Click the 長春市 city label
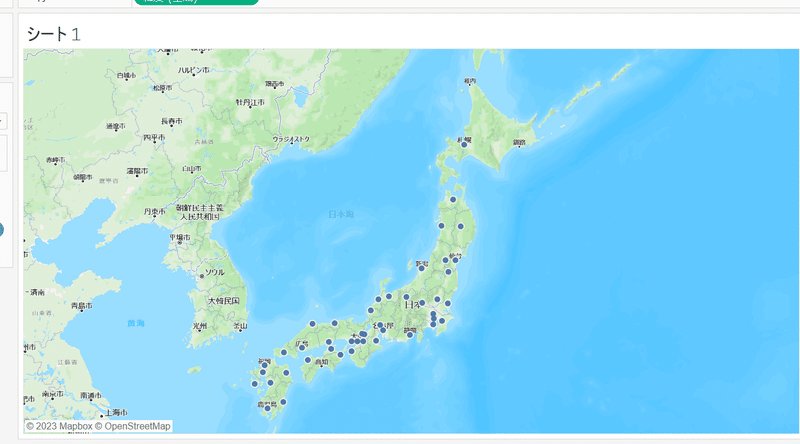This screenshot has width=800, height=444. pyautogui.click(x=171, y=121)
